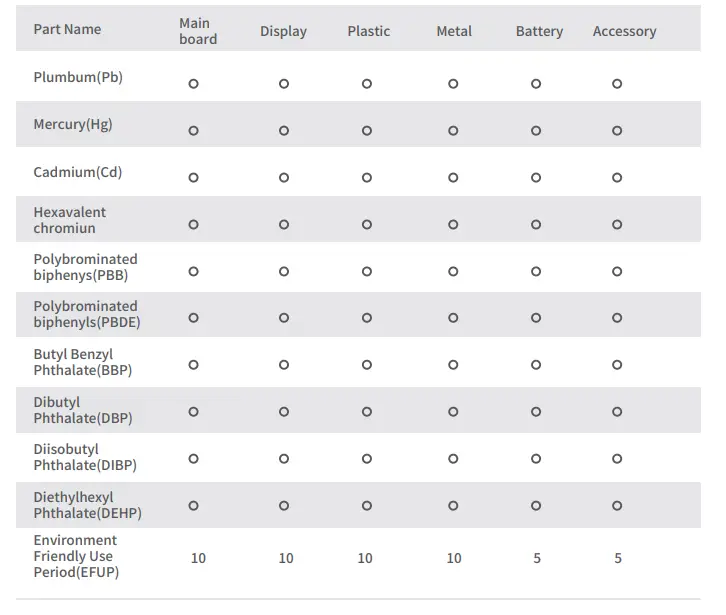Click the PBDE row circle under Accessory
This screenshot has height=615, width=726.
pyautogui.click(x=617, y=318)
